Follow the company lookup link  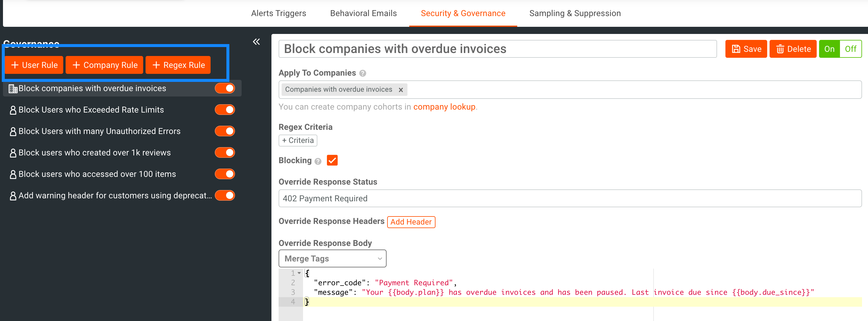coord(444,107)
